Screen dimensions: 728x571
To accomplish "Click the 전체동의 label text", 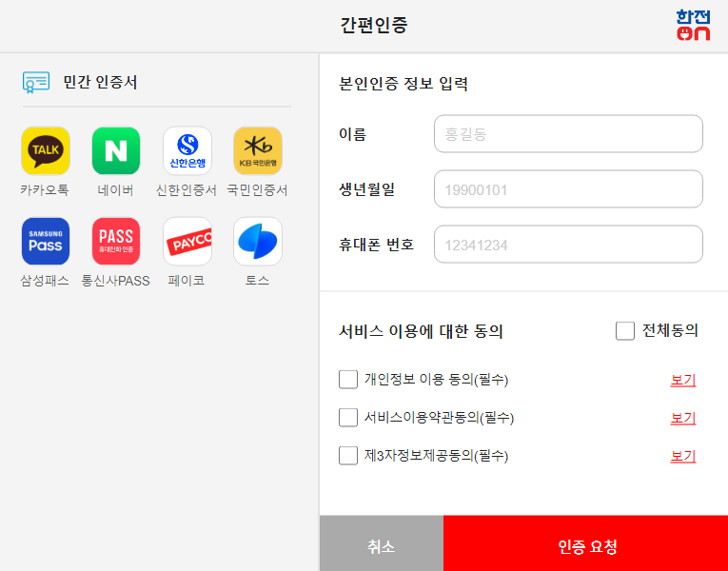I will 670,330.
